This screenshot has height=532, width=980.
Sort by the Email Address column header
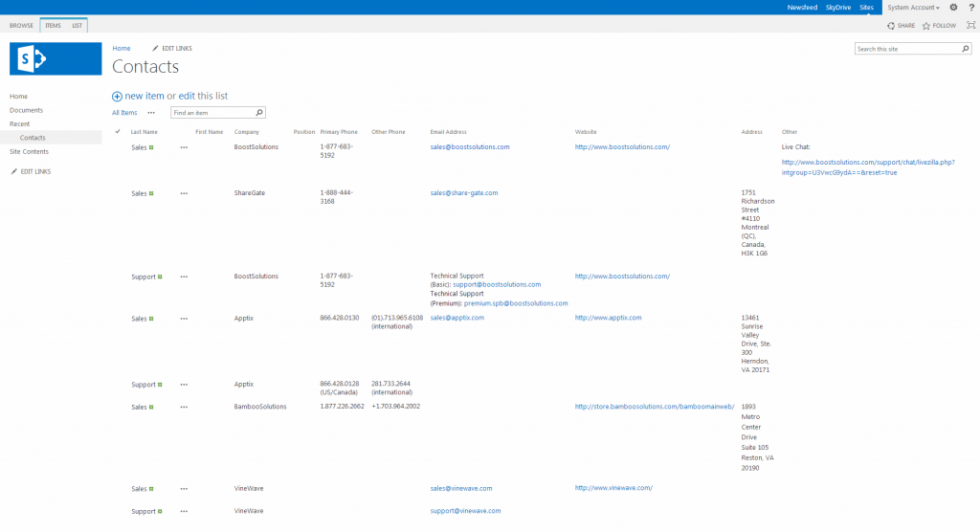(448, 132)
